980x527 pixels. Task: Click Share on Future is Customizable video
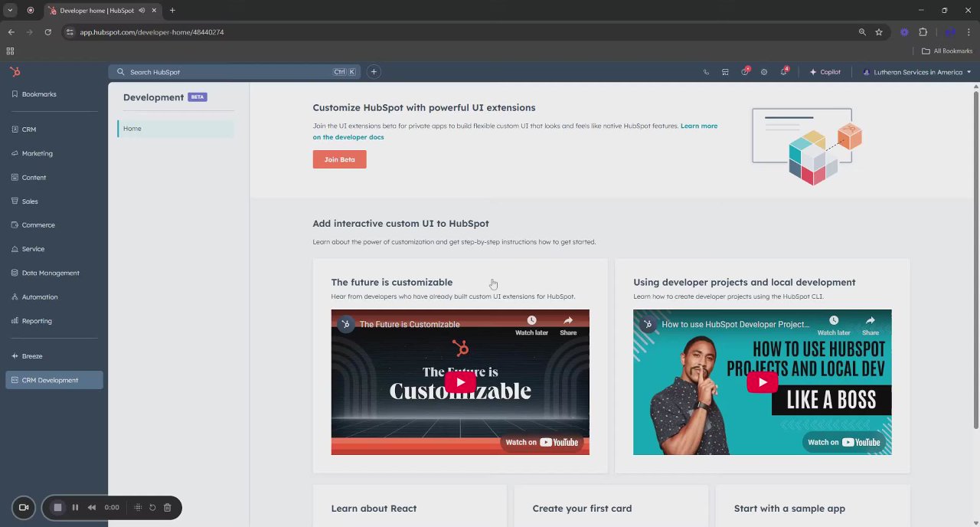[568, 325]
